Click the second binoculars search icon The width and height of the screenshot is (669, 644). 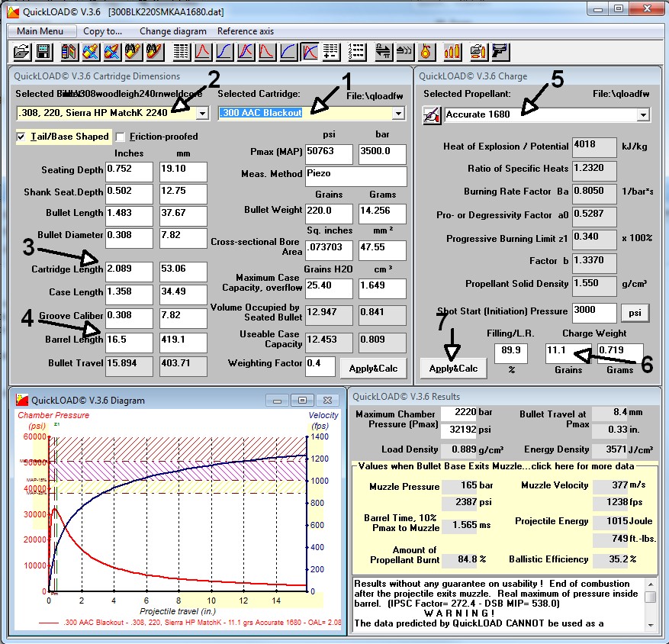pos(154,52)
